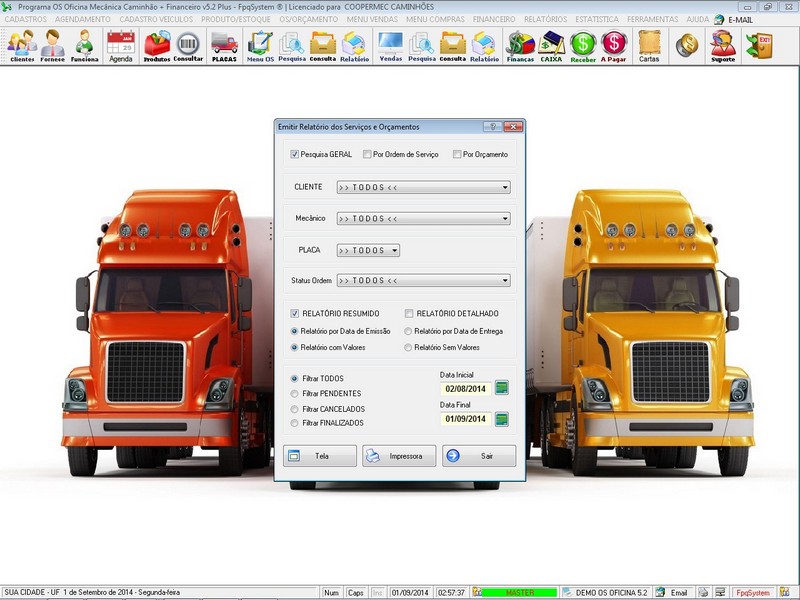Toggle Pesquisa GERAL checkbox

click(x=294, y=154)
